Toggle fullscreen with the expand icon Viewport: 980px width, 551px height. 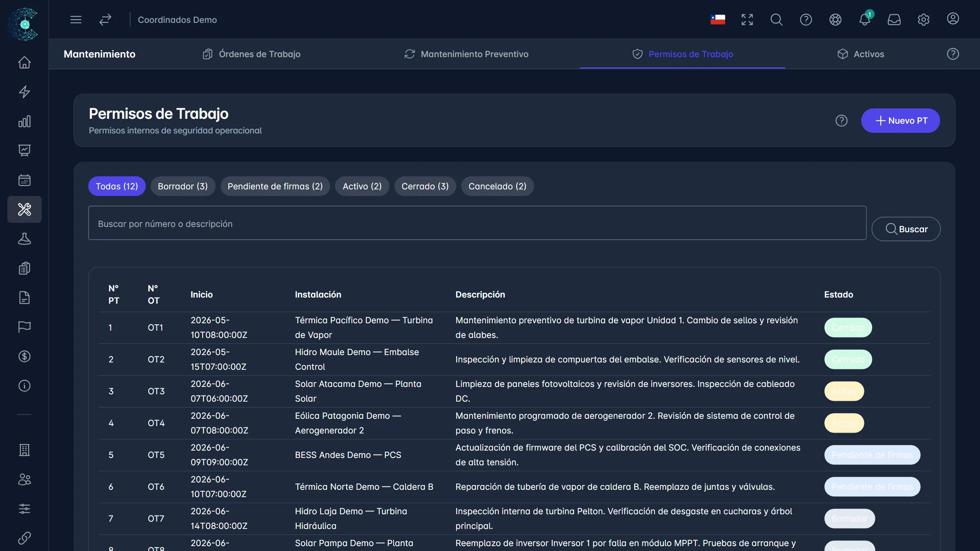click(x=747, y=20)
